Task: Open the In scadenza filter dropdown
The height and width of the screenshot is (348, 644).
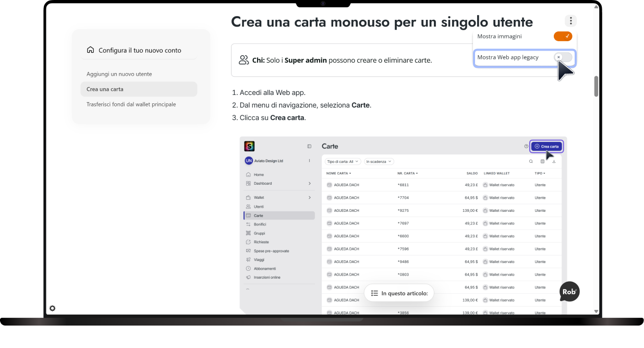Action: pyautogui.click(x=379, y=162)
